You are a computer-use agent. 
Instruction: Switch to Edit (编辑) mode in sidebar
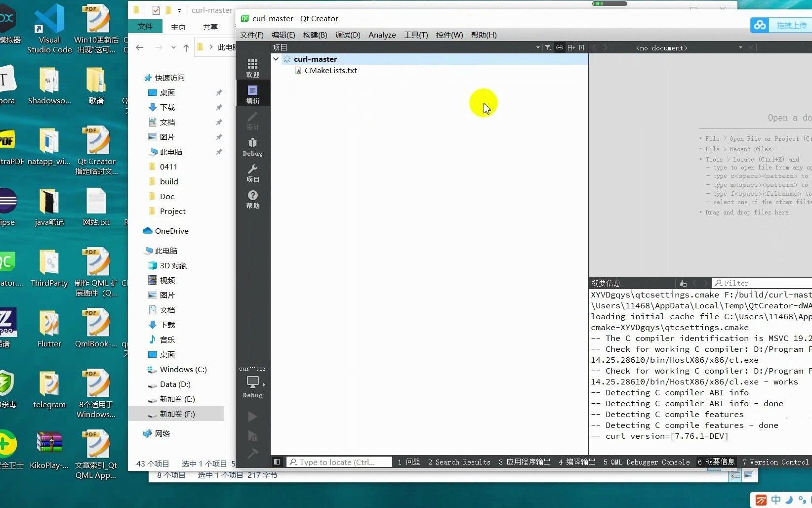point(252,94)
